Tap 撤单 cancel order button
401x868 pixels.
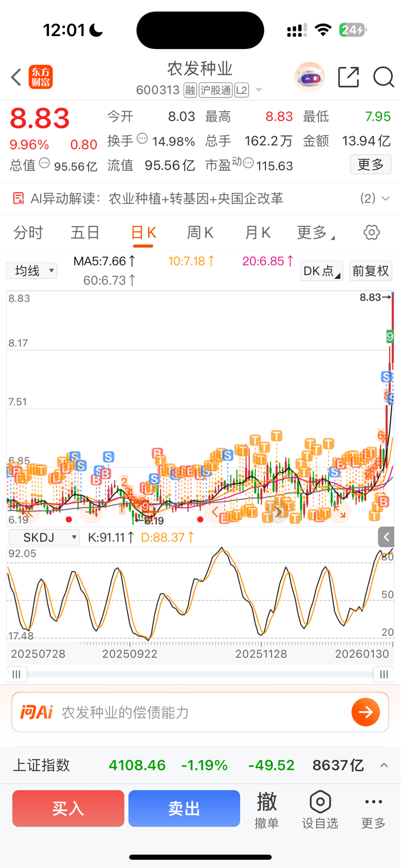[x=266, y=810]
